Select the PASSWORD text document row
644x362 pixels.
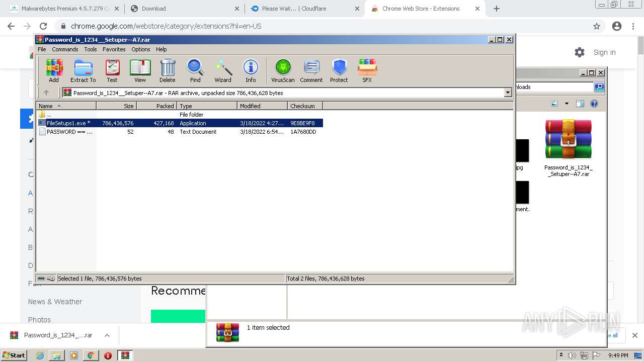(x=180, y=132)
